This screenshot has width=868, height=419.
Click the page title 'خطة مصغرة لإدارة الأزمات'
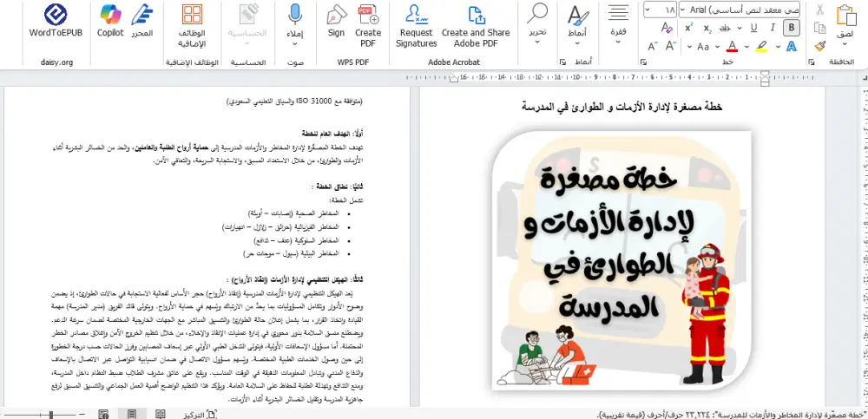(622, 107)
